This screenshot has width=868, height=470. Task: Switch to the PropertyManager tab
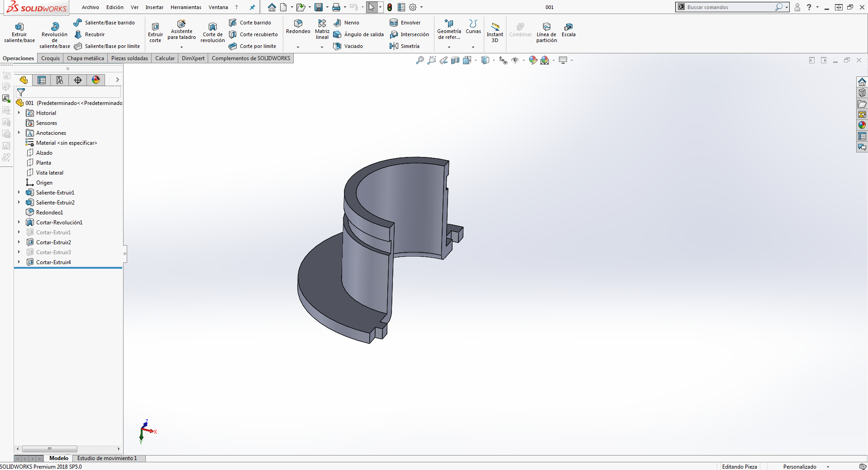(x=42, y=80)
